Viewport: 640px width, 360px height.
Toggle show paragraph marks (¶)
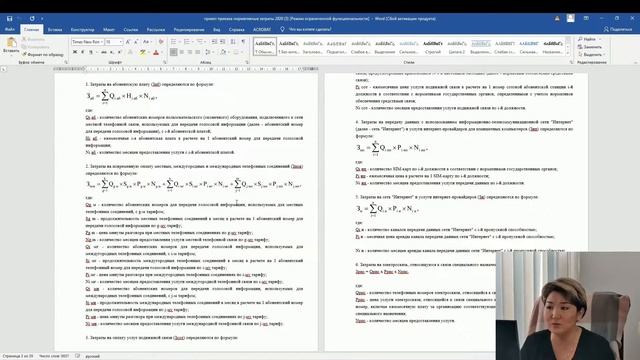pyautogui.click(x=244, y=42)
